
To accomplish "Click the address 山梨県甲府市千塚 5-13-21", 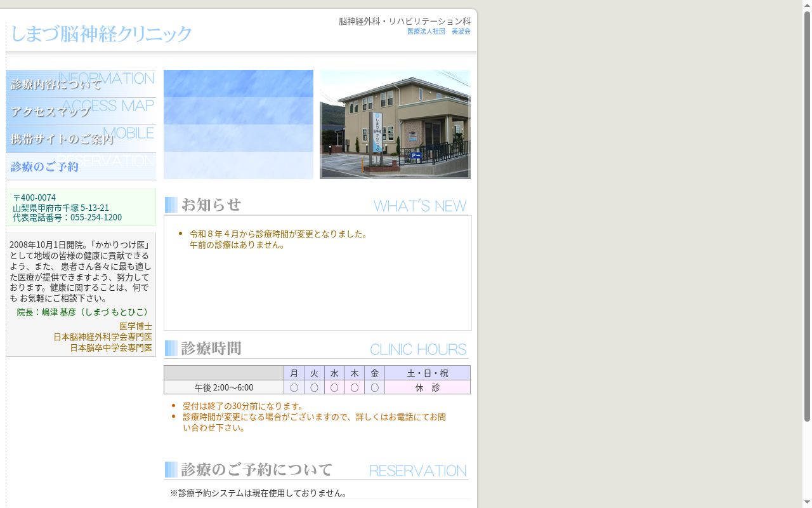I will pyautogui.click(x=61, y=208).
